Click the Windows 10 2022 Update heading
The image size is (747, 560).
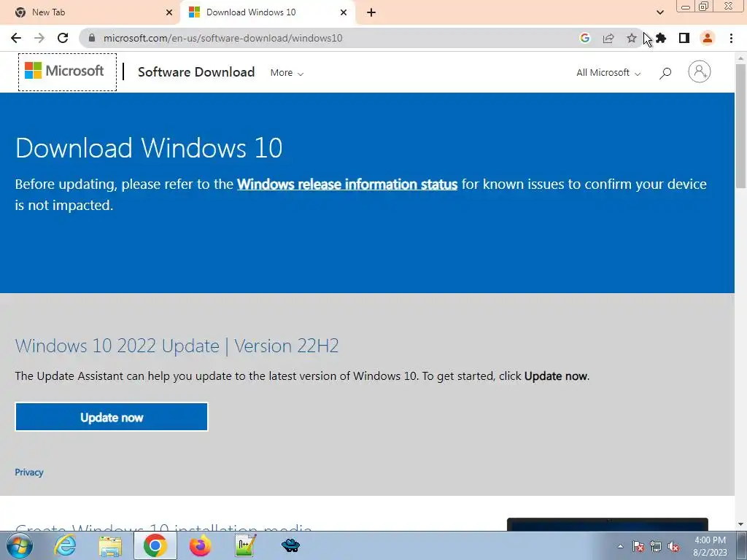pyautogui.click(x=177, y=346)
